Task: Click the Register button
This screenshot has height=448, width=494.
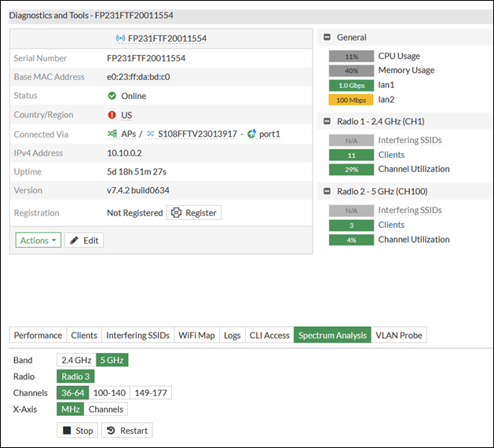Action: pos(194,213)
